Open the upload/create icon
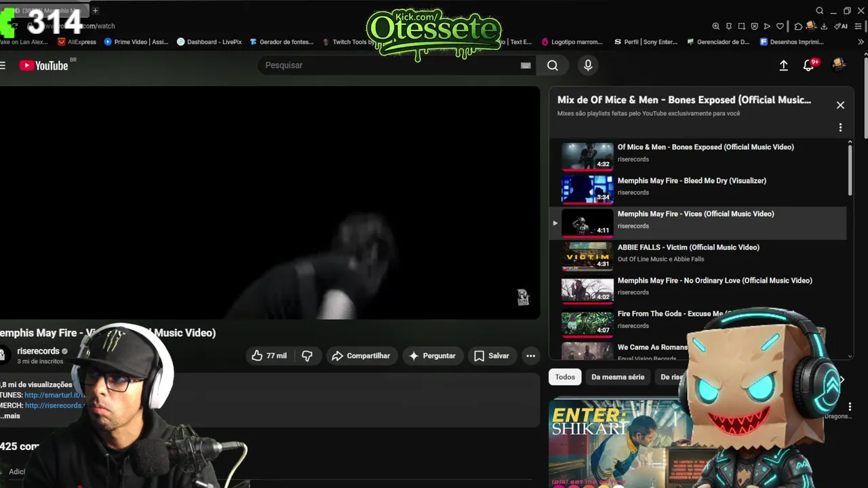This screenshot has height=488, width=868. pyautogui.click(x=783, y=65)
